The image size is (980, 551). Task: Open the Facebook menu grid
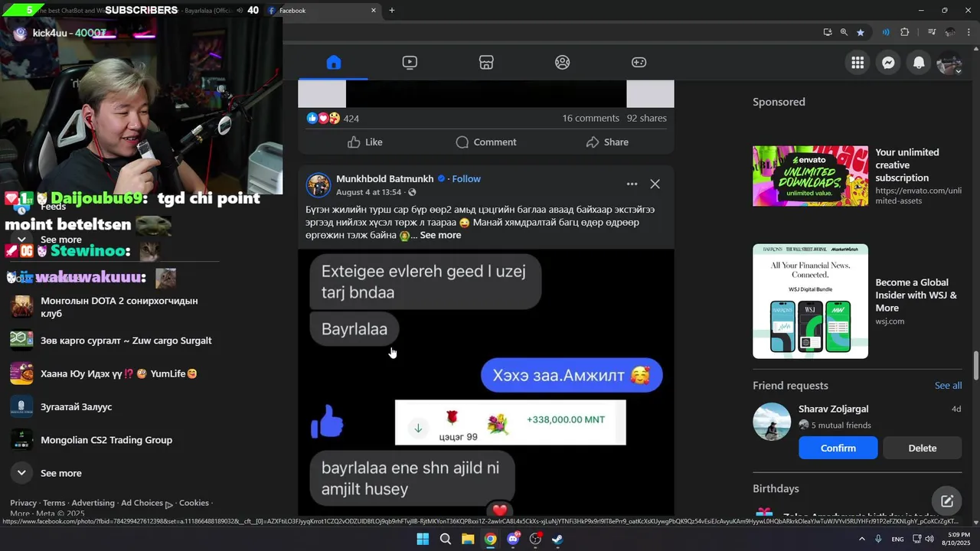[857, 63]
